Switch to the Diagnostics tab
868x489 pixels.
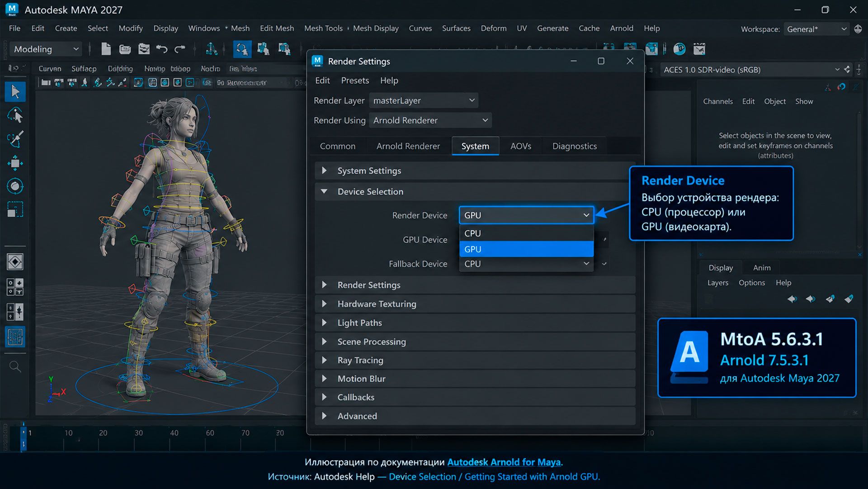click(x=574, y=146)
